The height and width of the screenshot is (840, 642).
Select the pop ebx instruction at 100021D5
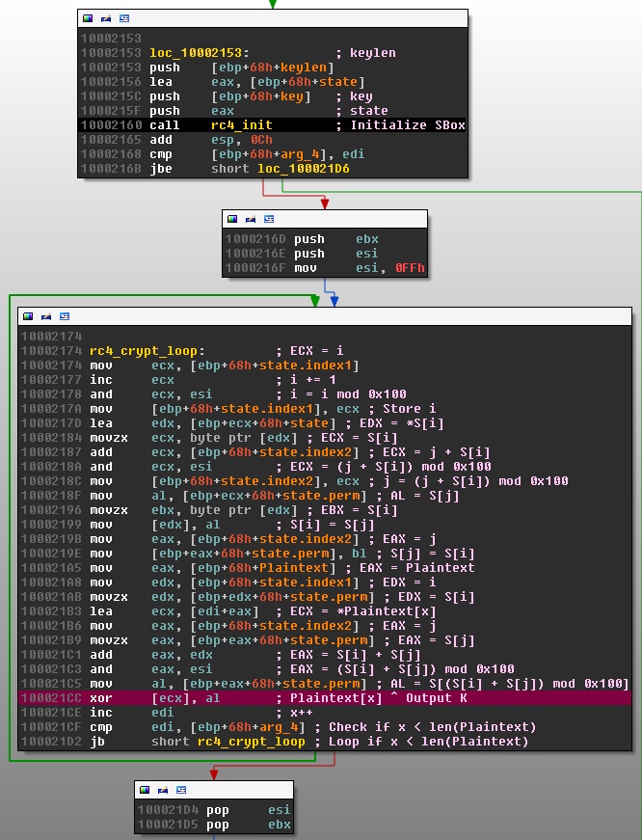(249, 825)
